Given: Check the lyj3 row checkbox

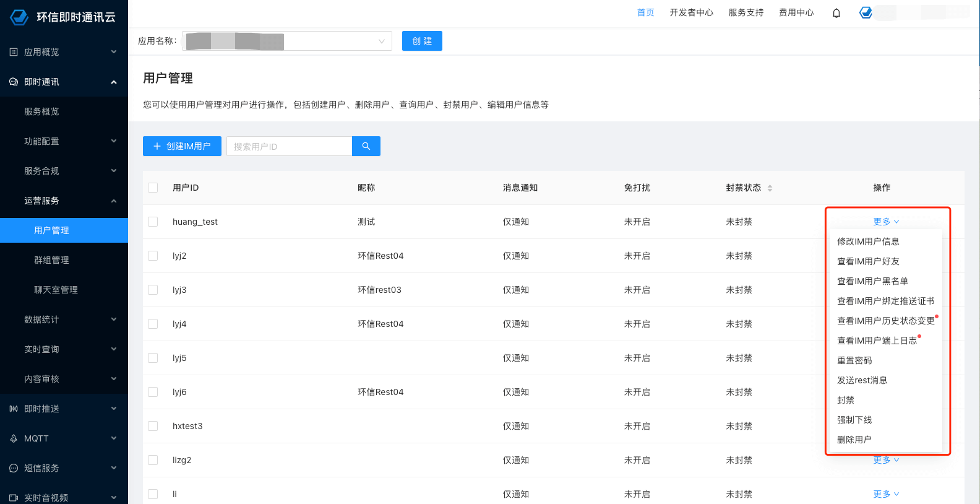Looking at the screenshot, I should coord(153,290).
